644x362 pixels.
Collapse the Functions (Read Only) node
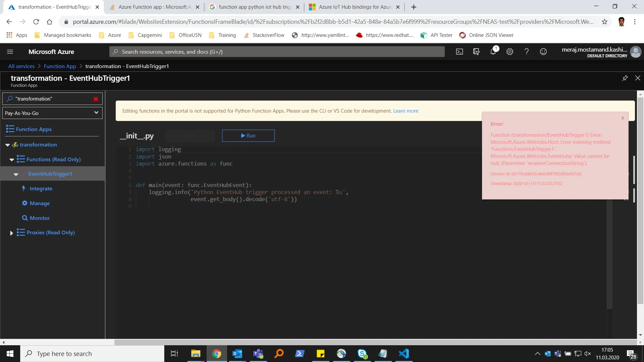coord(12,160)
